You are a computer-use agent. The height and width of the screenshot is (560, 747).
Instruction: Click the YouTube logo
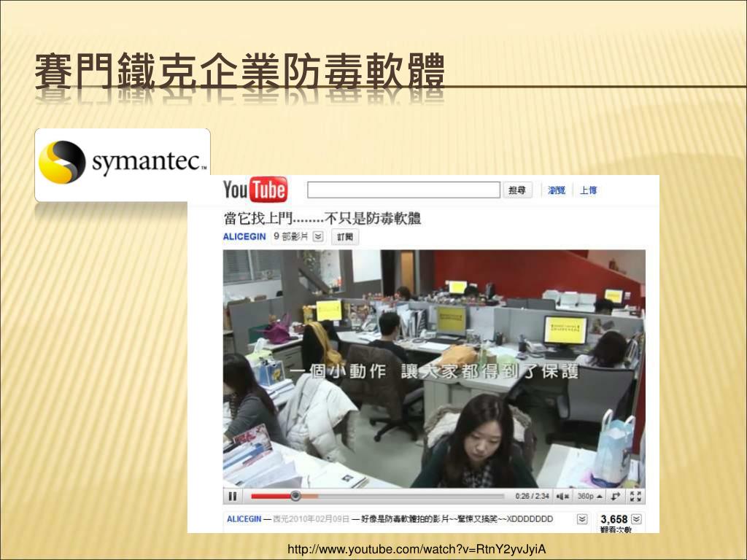(x=255, y=190)
